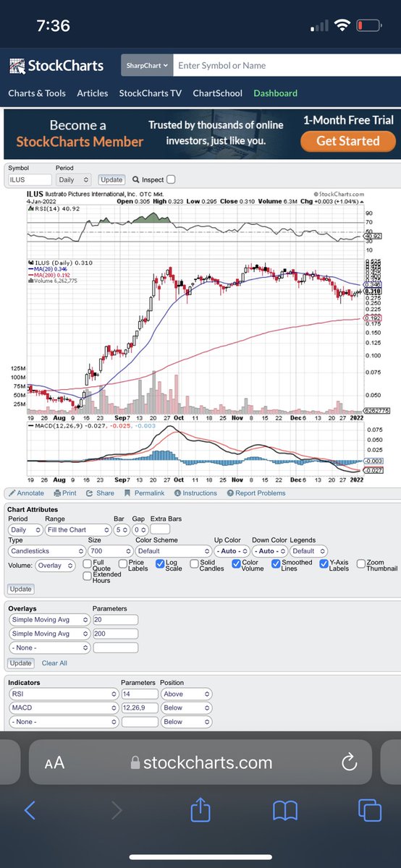Viewport: 401px width, 868px height.
Task: Open Articles menu item
Action: (x=92, y=93)
